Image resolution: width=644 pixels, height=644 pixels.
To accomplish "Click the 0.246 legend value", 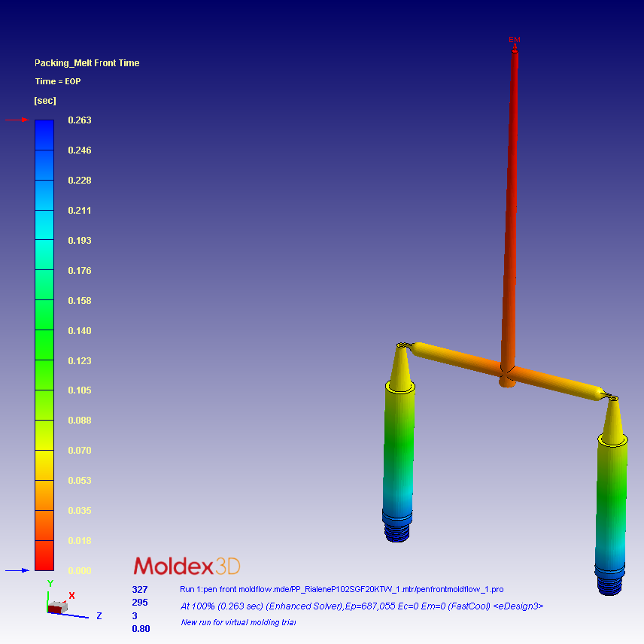I will coord(80,150).
